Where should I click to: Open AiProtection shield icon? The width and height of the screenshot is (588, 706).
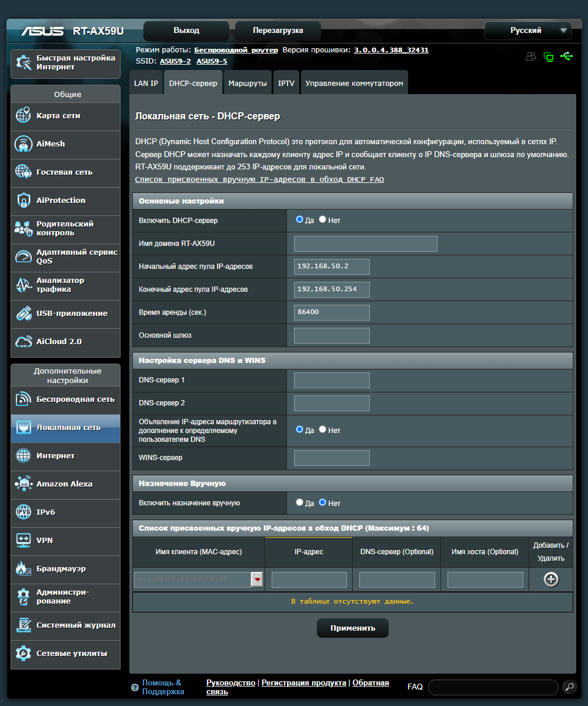(24, 200)
